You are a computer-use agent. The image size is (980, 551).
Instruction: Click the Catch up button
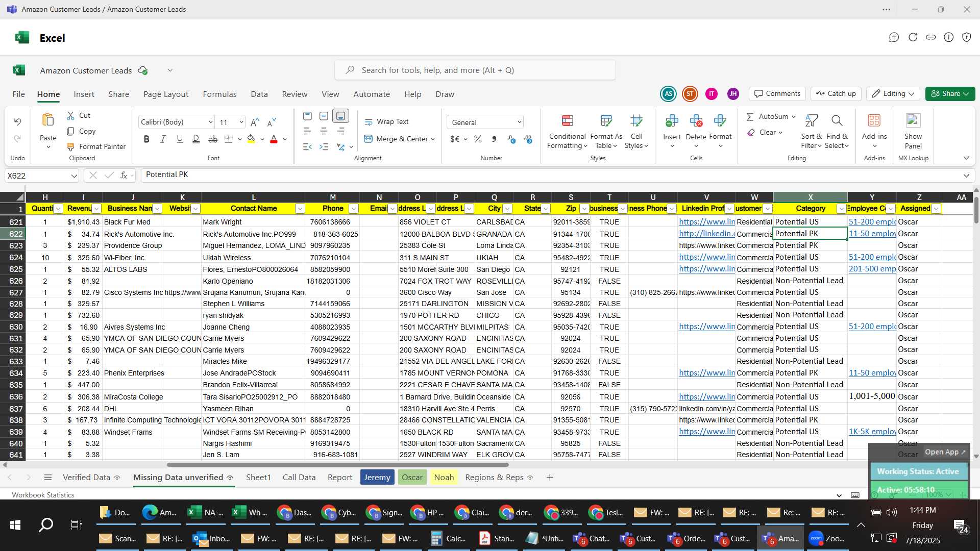click(836, 94)
